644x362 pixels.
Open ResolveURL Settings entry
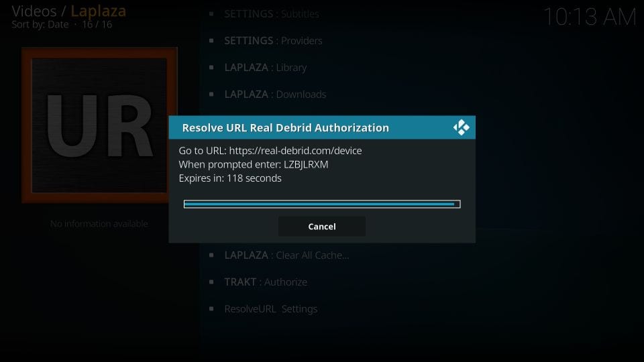click(270, 308)
